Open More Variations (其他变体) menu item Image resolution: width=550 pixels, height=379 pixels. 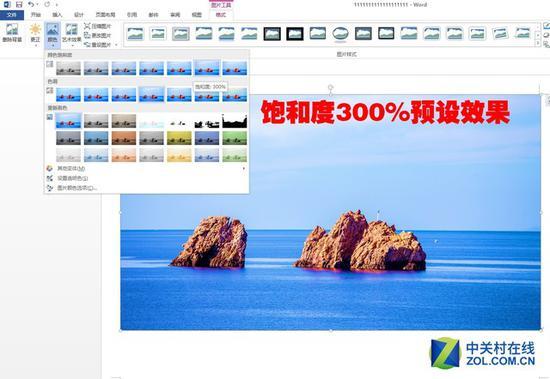[x=146, y=168]
